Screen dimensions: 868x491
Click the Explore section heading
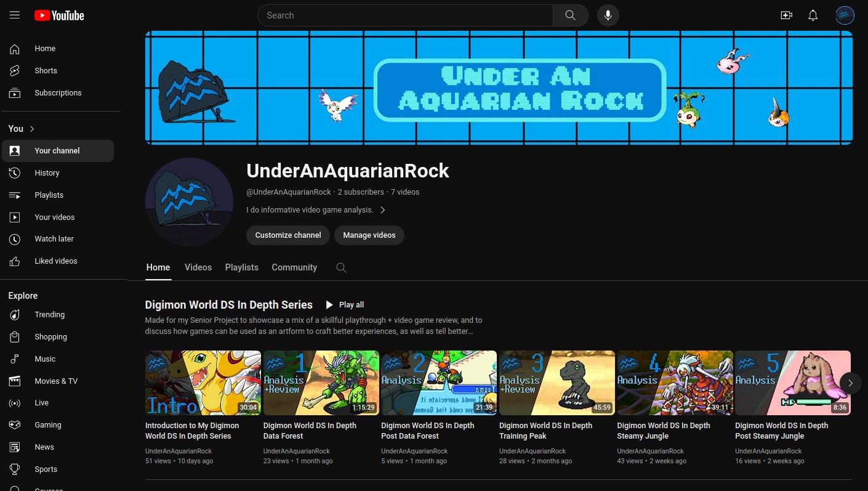pos(23,296)
